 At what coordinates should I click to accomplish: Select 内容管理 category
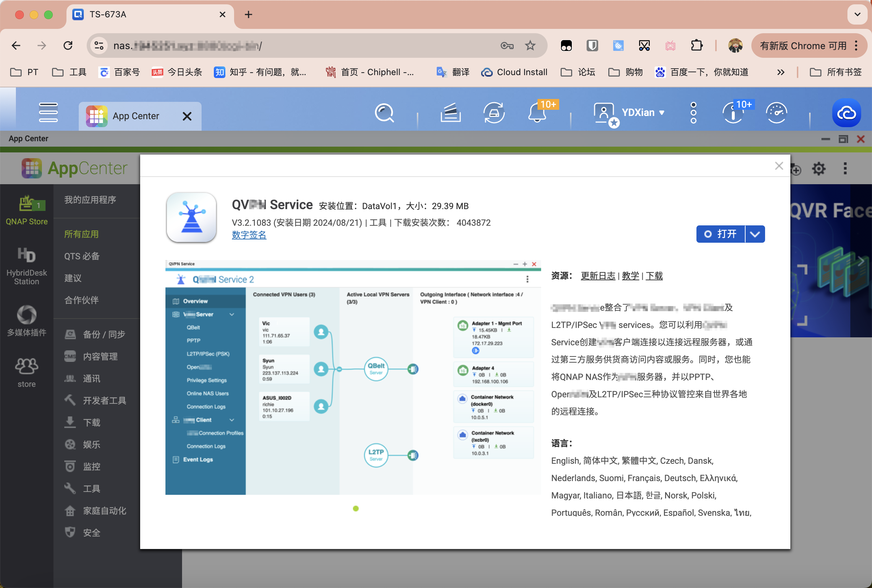tap(91, 356)
